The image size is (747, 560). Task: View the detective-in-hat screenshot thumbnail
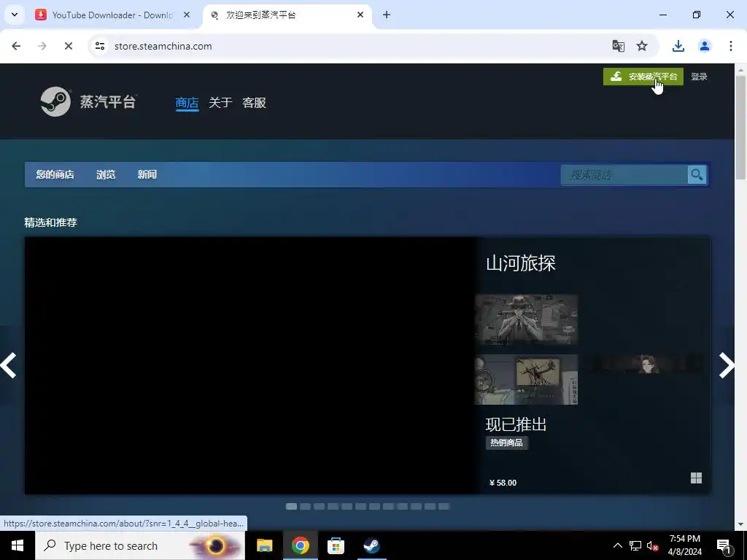[526, 319]
